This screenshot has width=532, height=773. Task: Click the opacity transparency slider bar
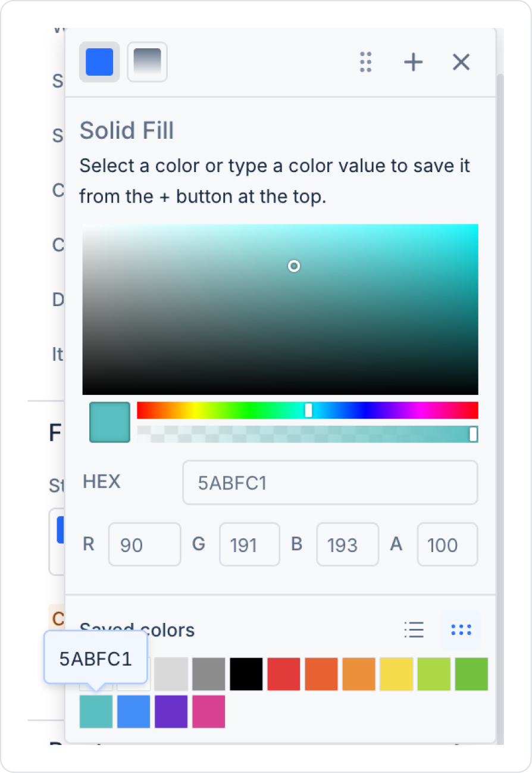pos(298,434)
